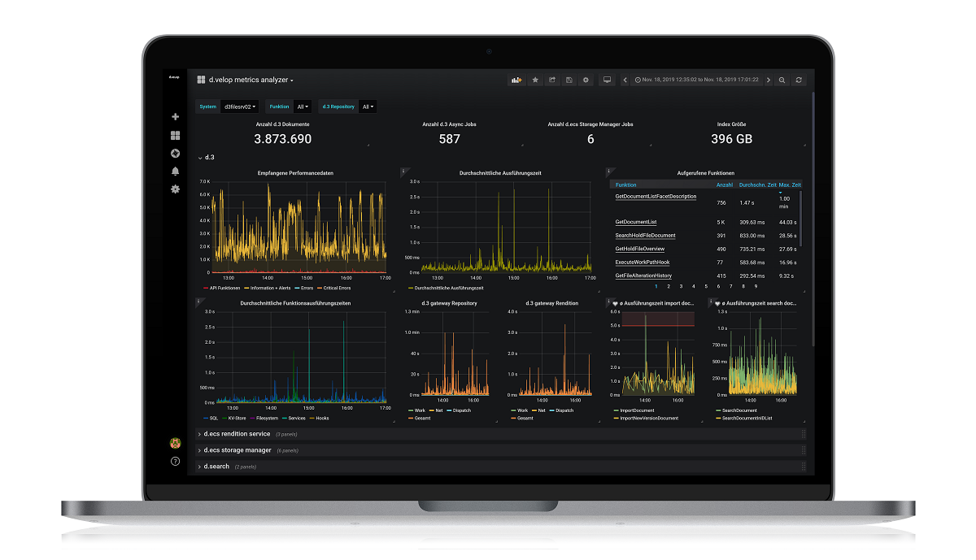Open the GetDocumentListFacetDescription link

point(656,197)
